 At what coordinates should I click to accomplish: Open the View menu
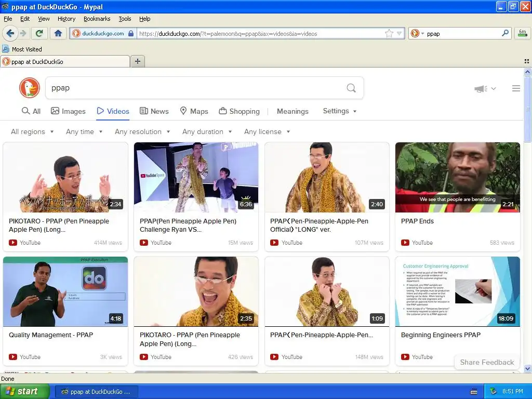tap(44, 19)
